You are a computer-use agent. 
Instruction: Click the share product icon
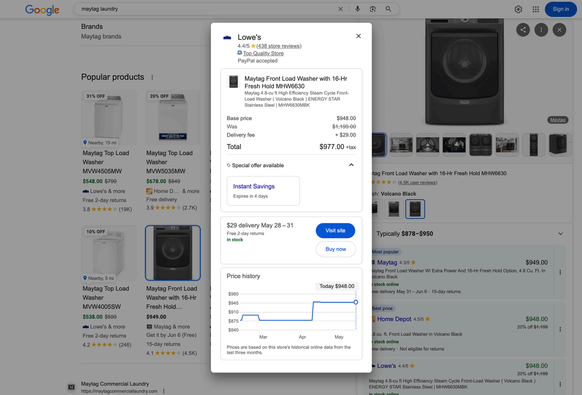pos(523,30)
